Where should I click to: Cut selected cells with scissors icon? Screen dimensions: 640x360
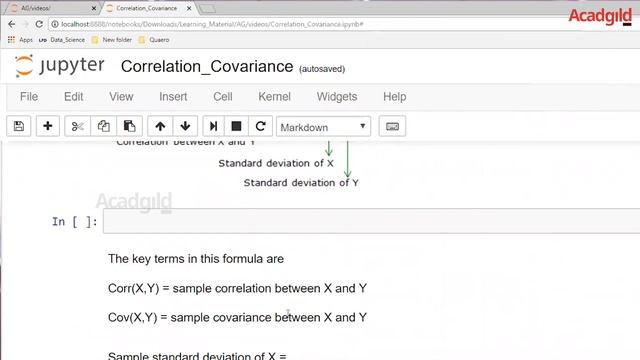[x=78, y=126]
